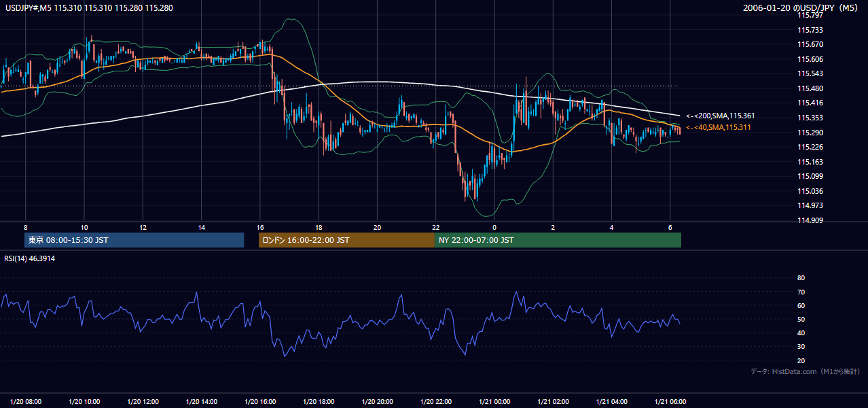The width and height of the screenshot is (868, 408).
Task: Click price axis label 114.973
Action: [809, 205]
